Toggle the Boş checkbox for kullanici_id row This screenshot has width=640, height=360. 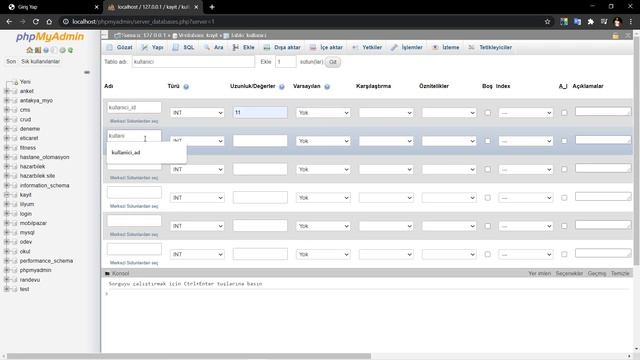point(488,113)
